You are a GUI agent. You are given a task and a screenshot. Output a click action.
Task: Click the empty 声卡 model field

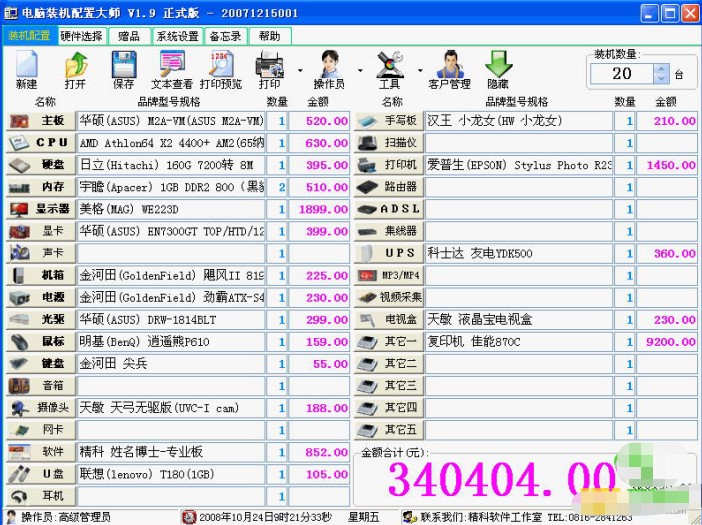pos(171,253)
